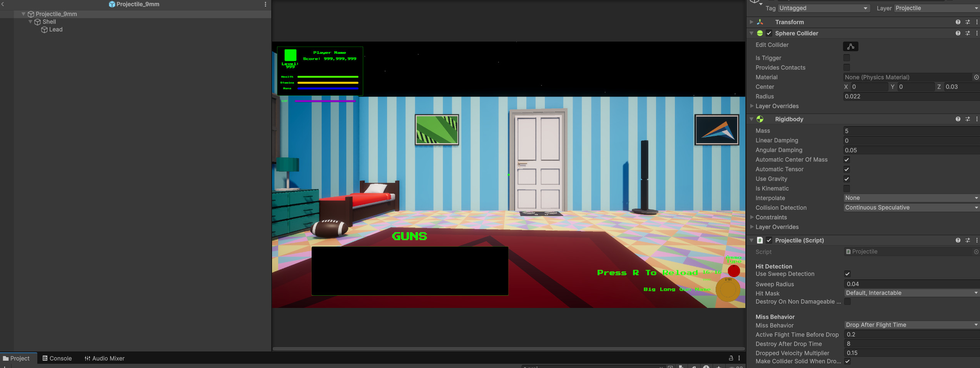The width and height of the screenshot is (980, 368).
Task: Toggle the Automatic Tensor checkbox
Action: pyautogui.click(x=846, y=169)
